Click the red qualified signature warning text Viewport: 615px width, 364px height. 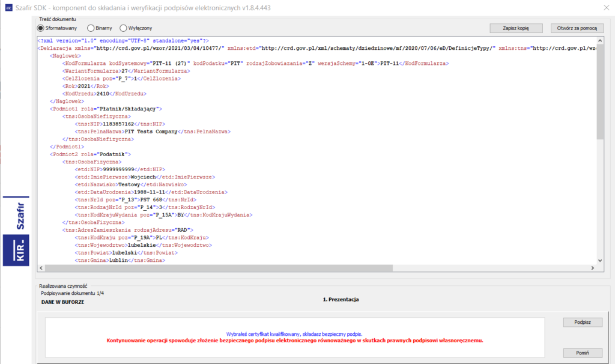pos(294,341)
